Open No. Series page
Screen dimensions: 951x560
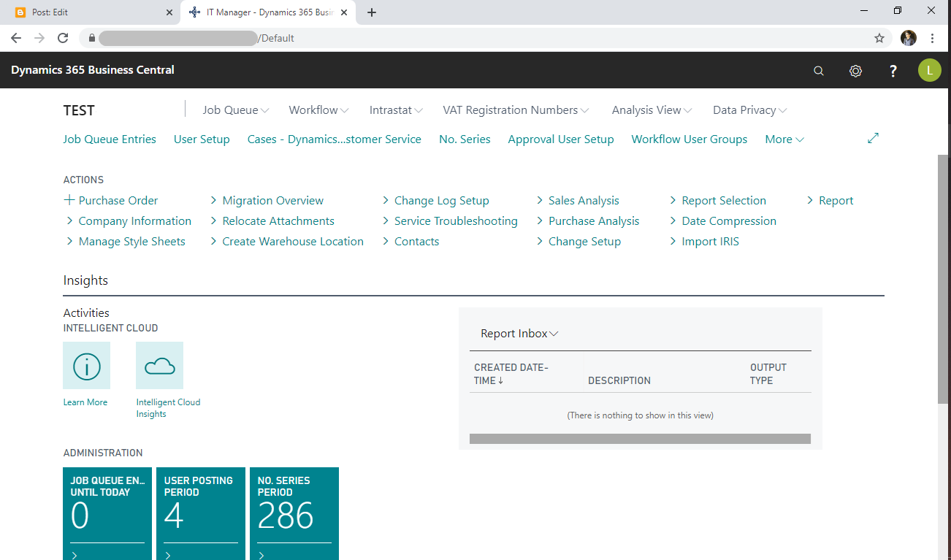coord(465,139)
